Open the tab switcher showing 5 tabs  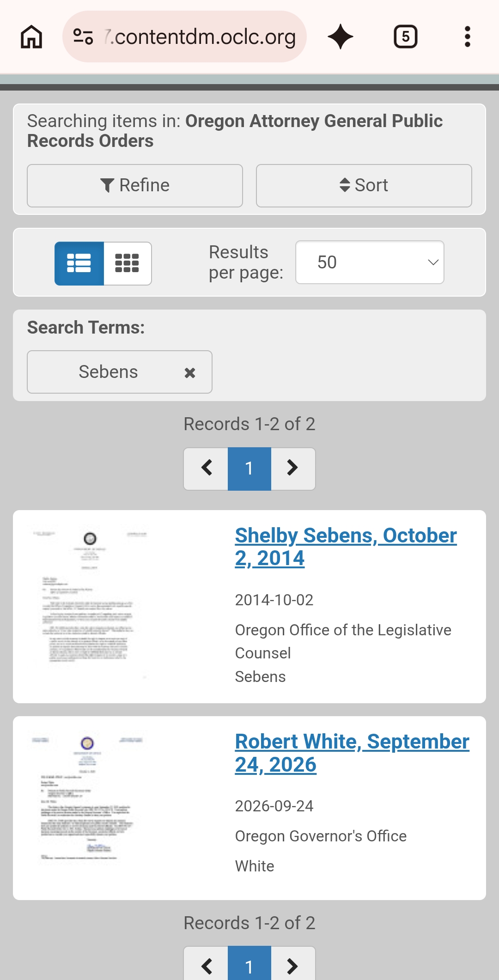click(405, 37)
